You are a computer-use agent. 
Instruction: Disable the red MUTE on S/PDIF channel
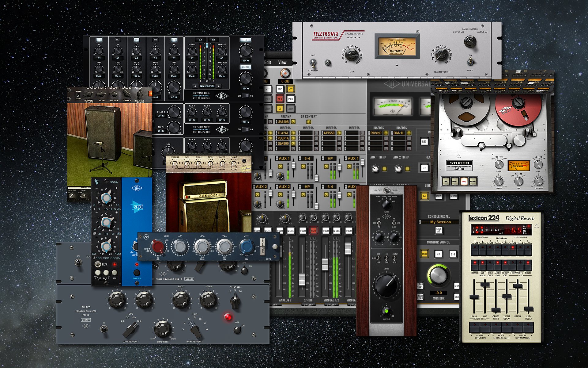click(313, 231)
